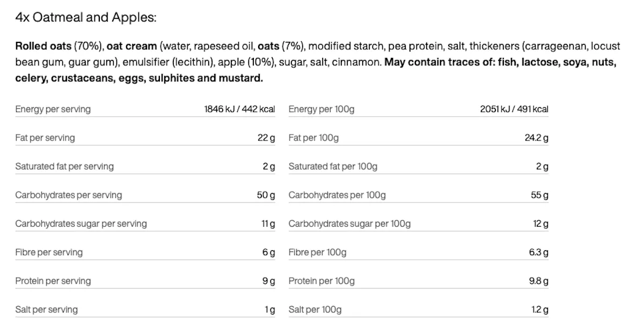This screenshot has width=644, height=328.
Task: Click the '1846 kJ / 442 kcal' value
Action: (x=239, y=109)
